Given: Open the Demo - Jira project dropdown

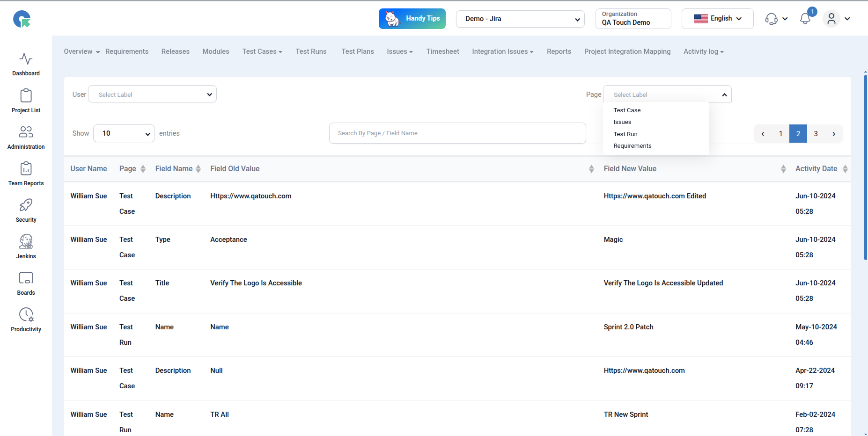Looking at the screenshot, I should pyautogui.click(x=520, y=19).
